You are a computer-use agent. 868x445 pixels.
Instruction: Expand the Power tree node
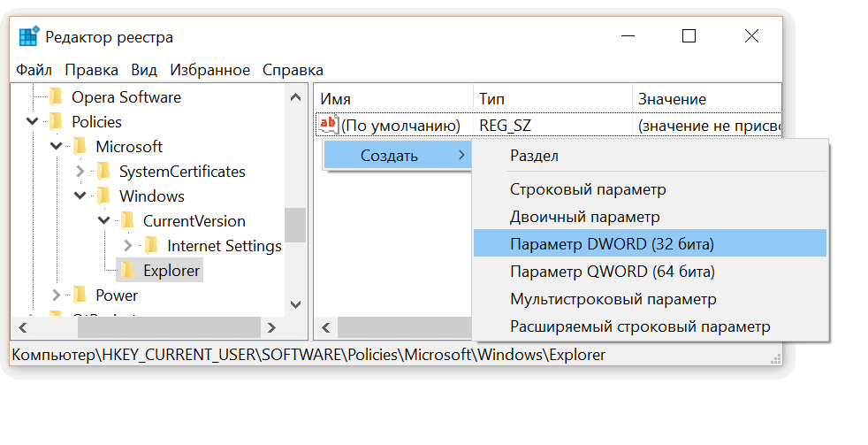[57, 295]
